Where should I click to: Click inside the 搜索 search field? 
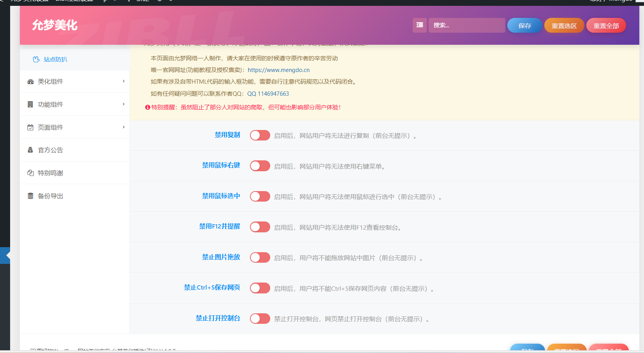tap(466, 25)
